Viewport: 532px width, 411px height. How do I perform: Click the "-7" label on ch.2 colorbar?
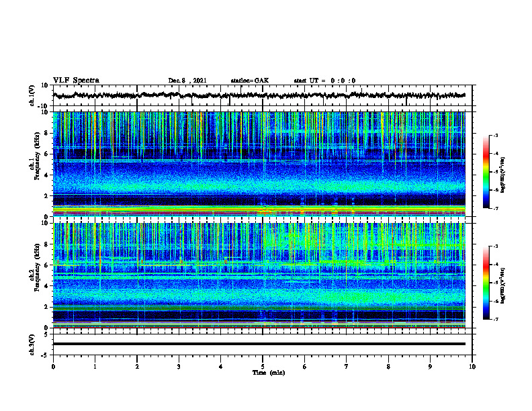(x=495, y=319)
